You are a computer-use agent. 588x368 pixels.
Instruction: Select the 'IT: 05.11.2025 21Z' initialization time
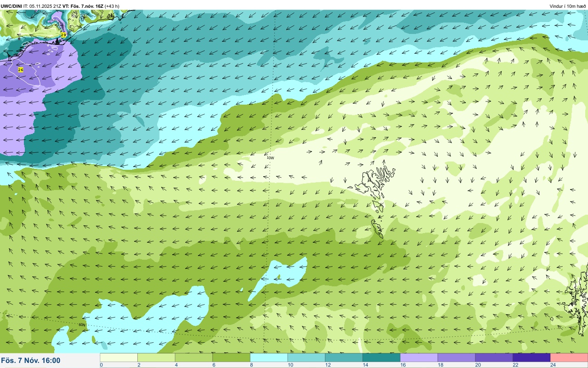42,6
